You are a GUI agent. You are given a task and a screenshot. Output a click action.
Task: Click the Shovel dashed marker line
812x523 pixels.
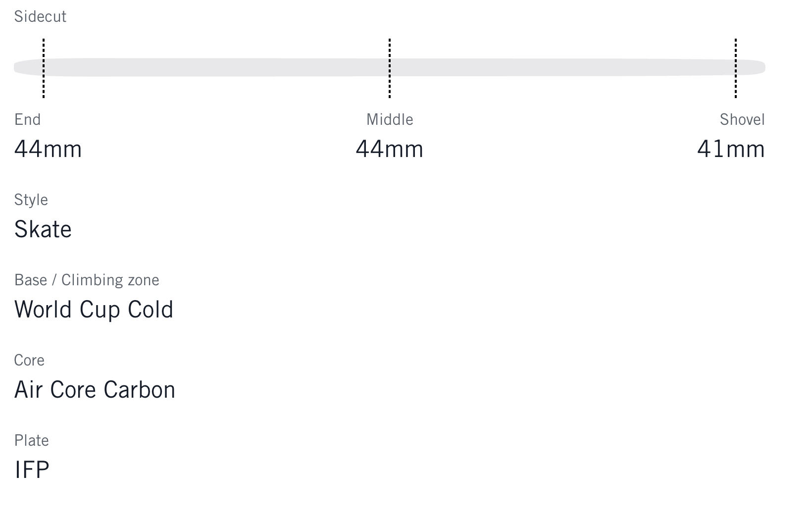coord(736,68)
